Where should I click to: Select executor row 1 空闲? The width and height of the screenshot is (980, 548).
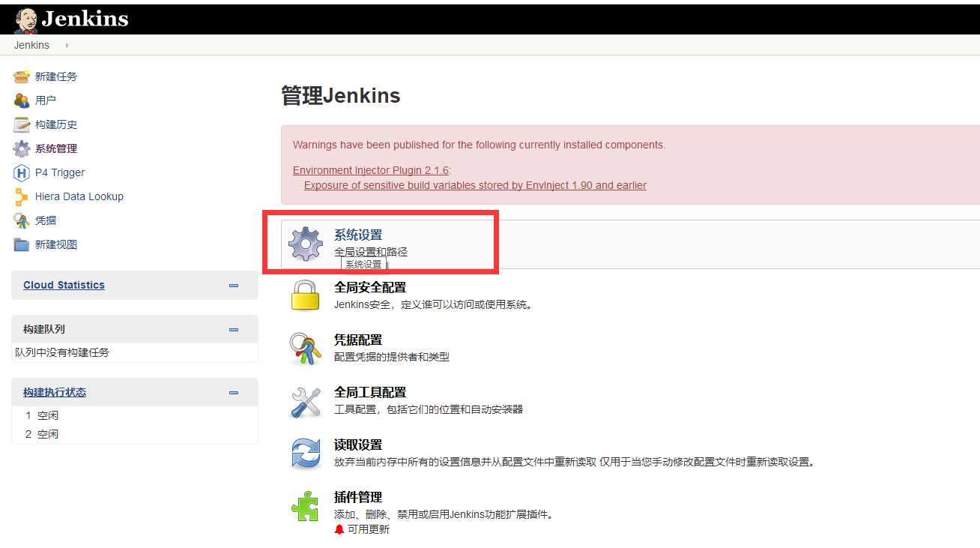(135, 415)
